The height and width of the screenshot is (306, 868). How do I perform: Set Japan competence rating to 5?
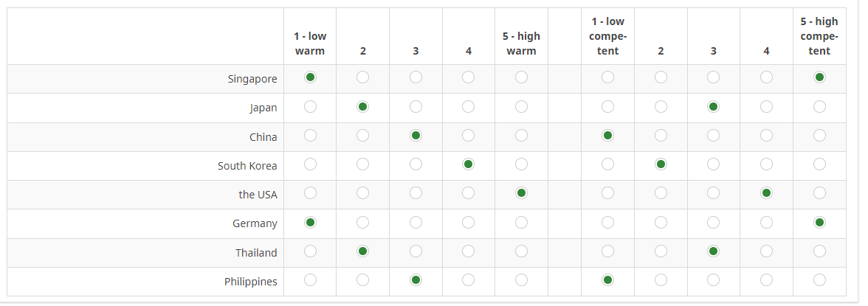point(819,106)
